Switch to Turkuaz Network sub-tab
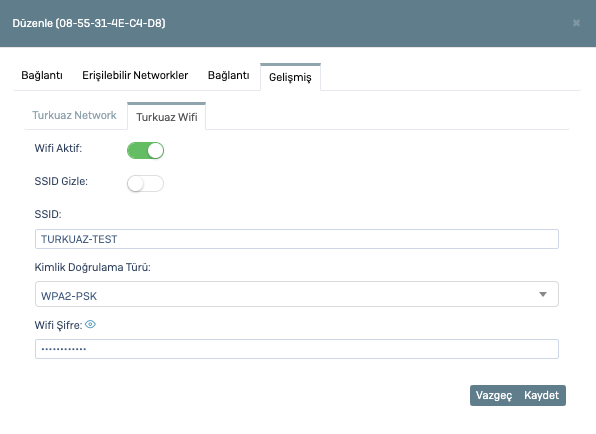 pyautogui.click(x=74, y=115)
